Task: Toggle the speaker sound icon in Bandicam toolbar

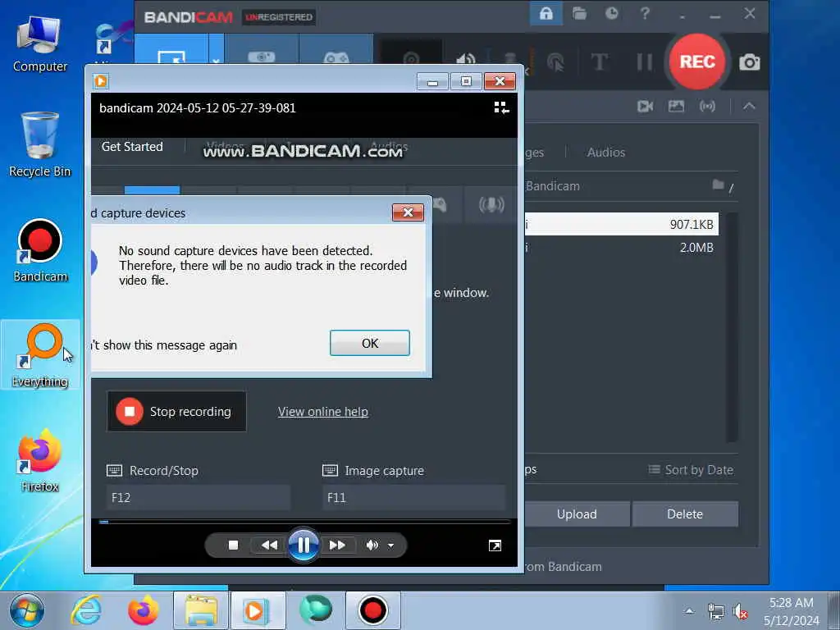Action: pyautogui.click(x=465, y=61)
